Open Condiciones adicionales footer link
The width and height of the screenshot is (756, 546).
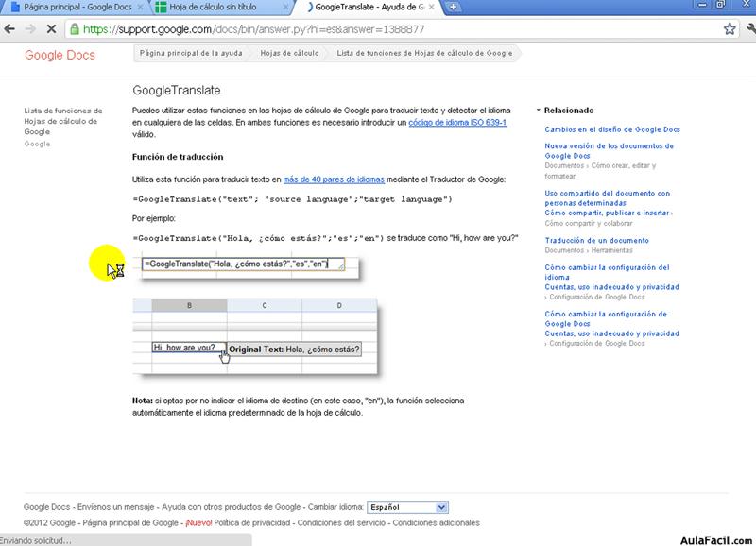click(436, 523)
